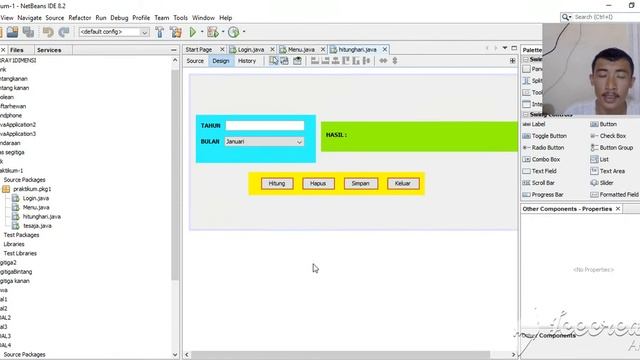640x360 pixels.
Task: Switch to the Menu.java tab
Action: [x=301, y=49]
